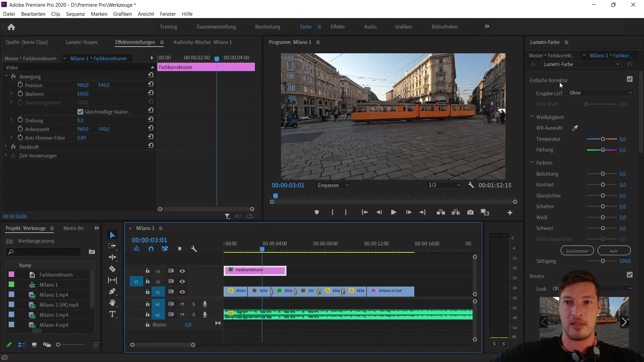Select the Ripple Edit tool
644x362 pixels.
pyautogui.click(x=112, y=257)
